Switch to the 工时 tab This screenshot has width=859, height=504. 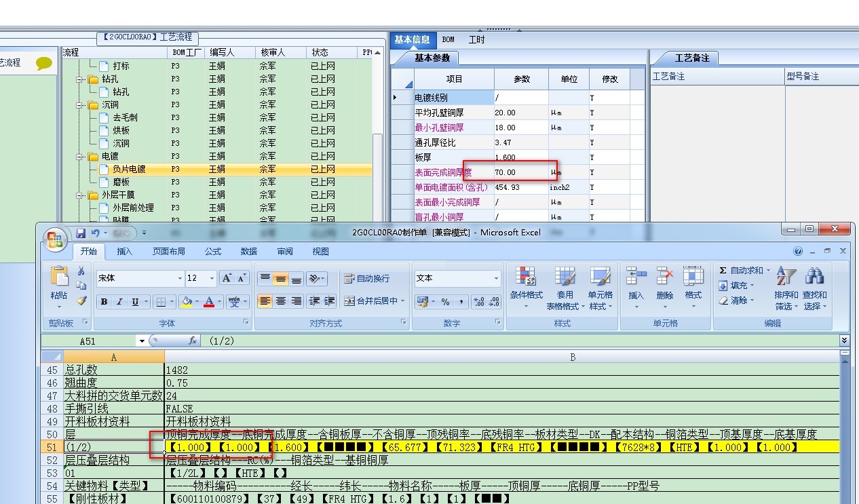(477, 40)
